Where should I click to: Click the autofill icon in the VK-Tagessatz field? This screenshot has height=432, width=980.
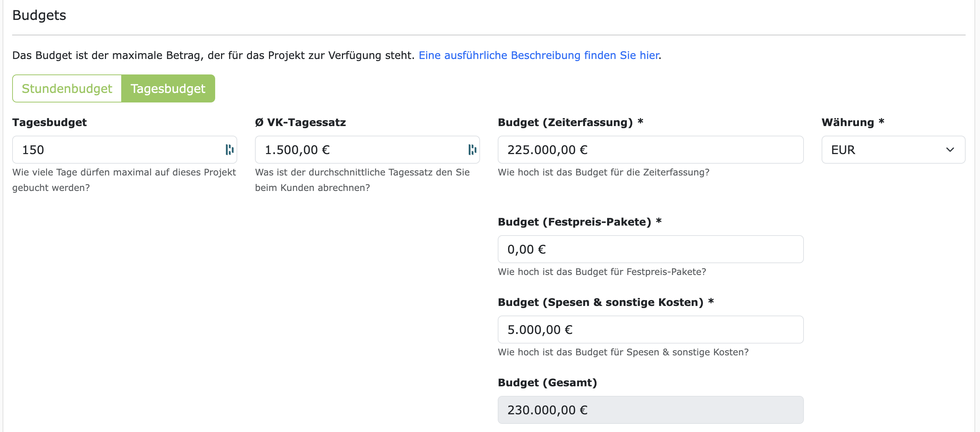coord(472,150)
